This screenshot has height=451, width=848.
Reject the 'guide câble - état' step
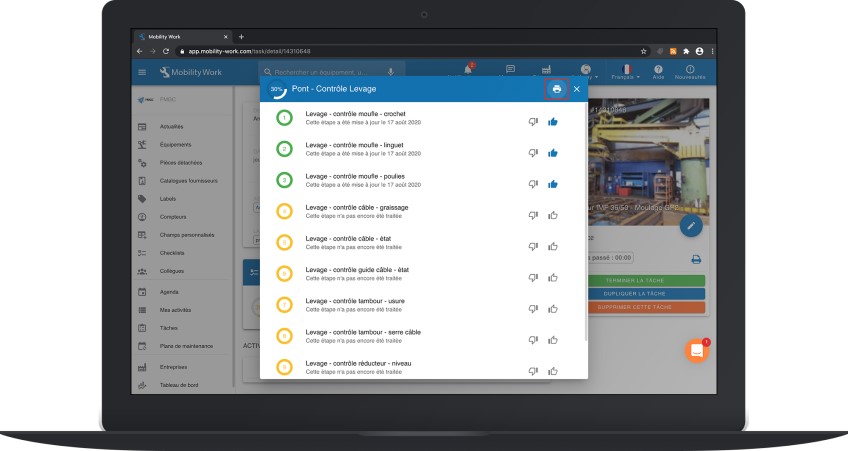(x=533, y=278)
